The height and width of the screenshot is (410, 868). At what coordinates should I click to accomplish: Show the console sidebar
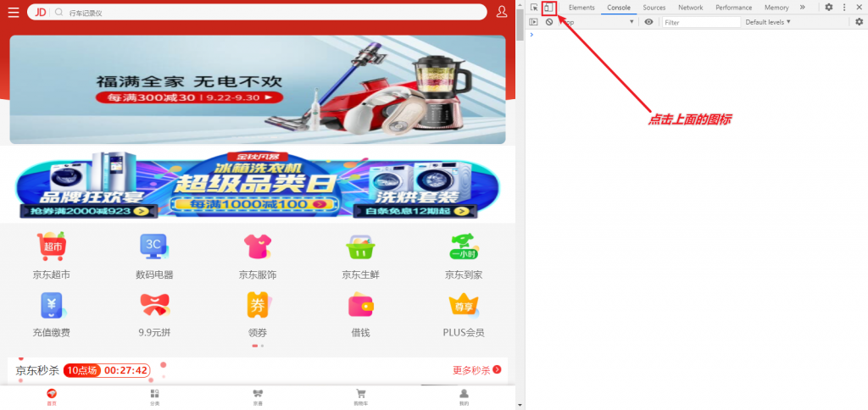tap(534, 22)
